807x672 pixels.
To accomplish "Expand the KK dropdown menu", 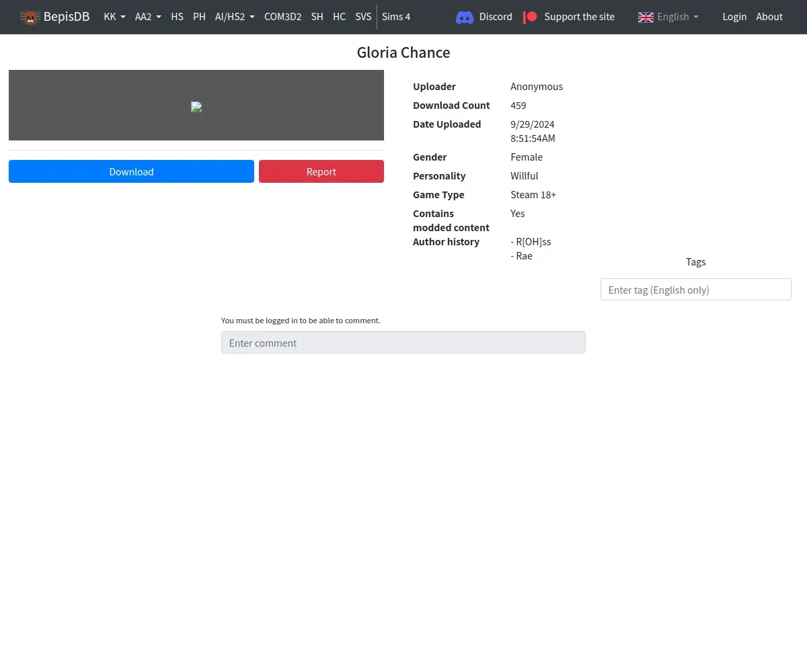I will pos(114,17).
